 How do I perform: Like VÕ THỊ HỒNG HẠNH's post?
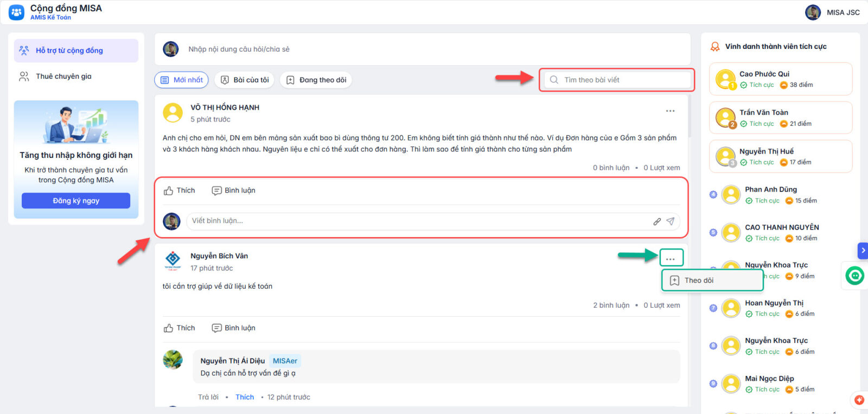[x=180, y=190]
